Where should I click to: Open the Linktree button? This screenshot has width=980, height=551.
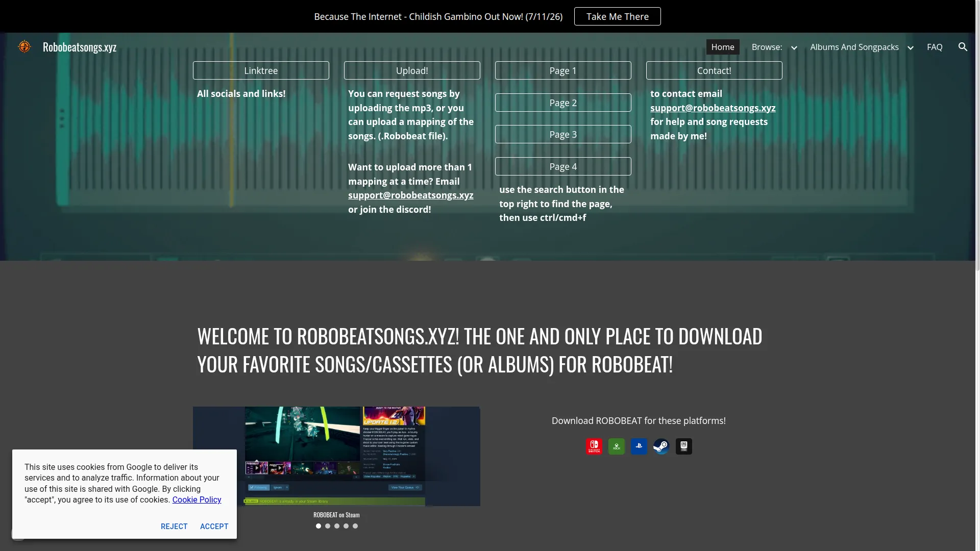[261, 70]
